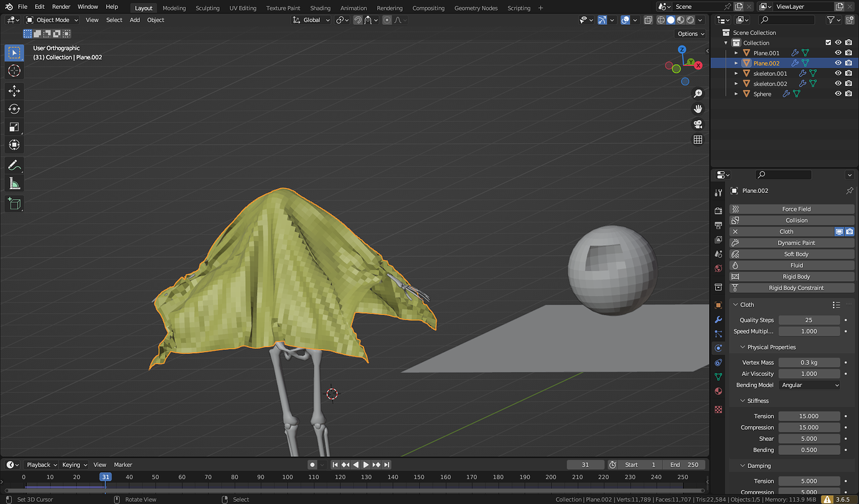Select the Scale tool in the toolbar
859x504 pixels.
[x=14, y=127]
